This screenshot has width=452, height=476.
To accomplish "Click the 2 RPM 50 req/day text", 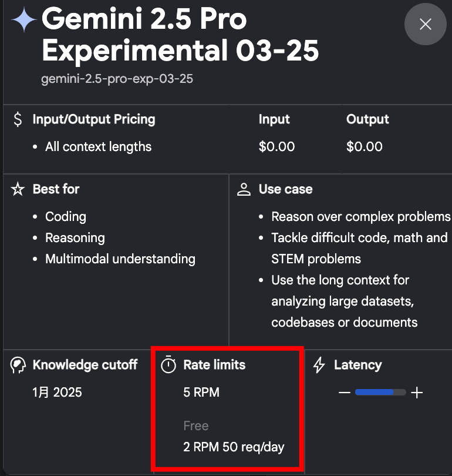I will pos(234,447).
